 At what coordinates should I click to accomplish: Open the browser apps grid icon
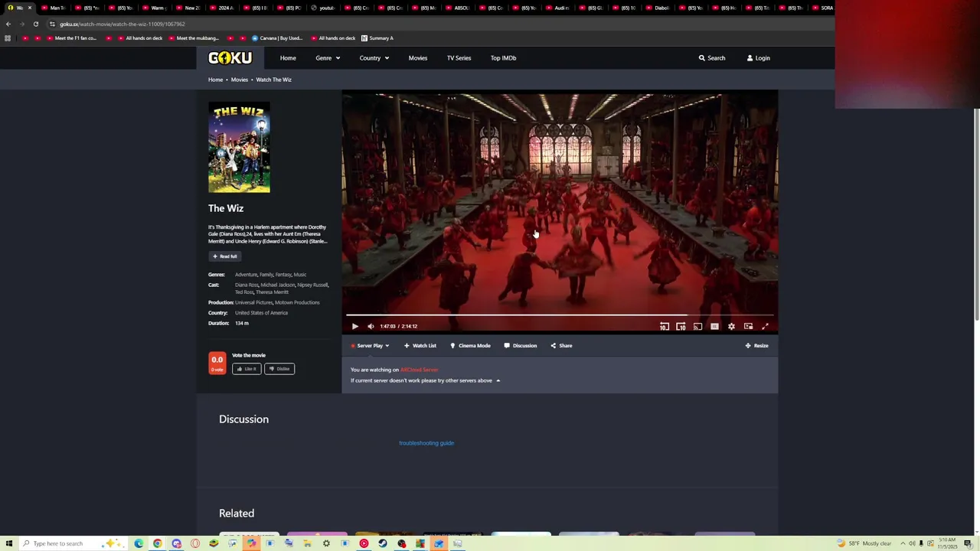click(8, 38)
